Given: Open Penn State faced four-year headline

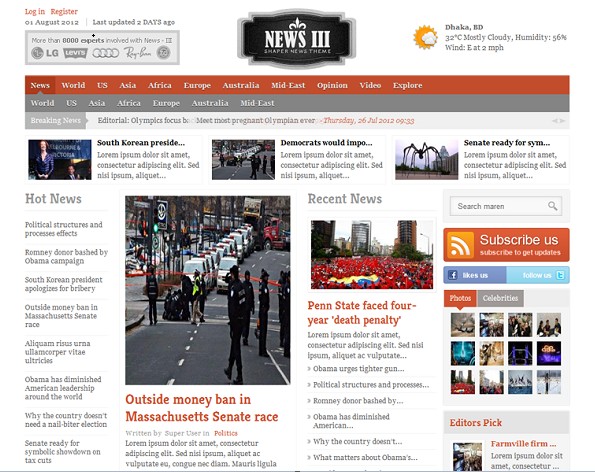Looking at the screenshot, I should (362, 313).
